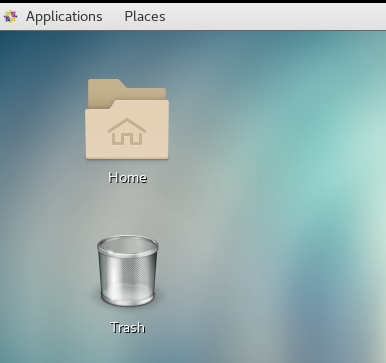Click the colorful Applications logo icon
This screenshot has width=386, height=363.
10,16
